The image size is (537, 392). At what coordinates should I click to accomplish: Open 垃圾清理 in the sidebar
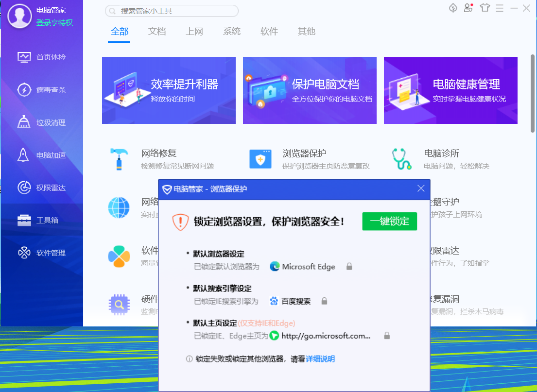42,122
